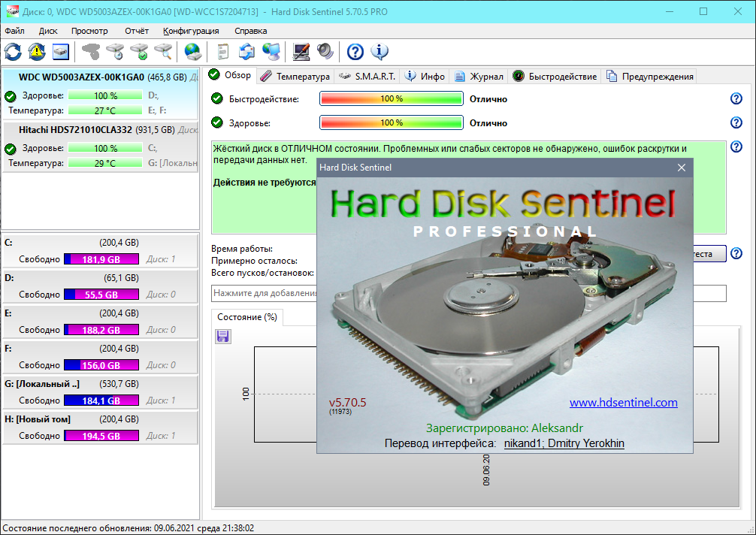Screen dimensions: 756x535
Task: Click the monitor with screwdriver toolbar icon
Action: 301,52
